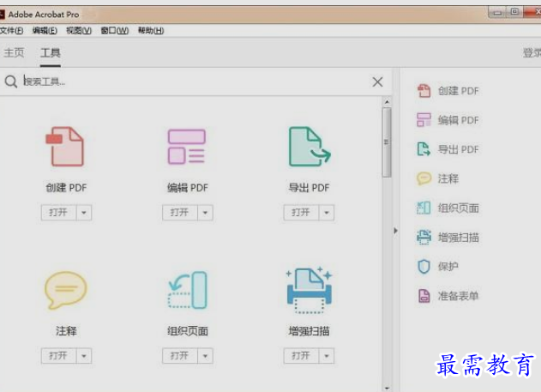Switch to the 工具 tab
Screen dimensions: 541x392
(x=51, y=53)
